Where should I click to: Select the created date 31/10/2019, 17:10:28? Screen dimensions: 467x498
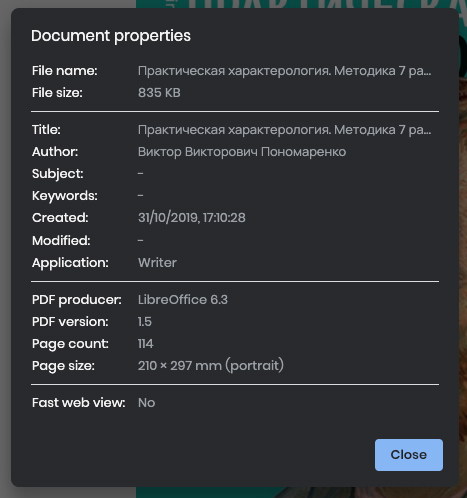pyautogui.click(x=192, y=218)
